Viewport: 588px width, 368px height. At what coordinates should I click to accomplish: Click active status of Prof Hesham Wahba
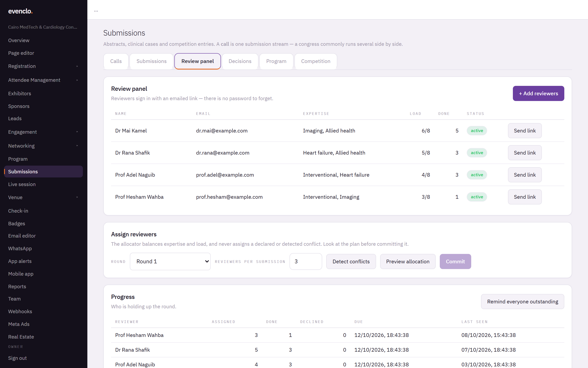[477, 197]
